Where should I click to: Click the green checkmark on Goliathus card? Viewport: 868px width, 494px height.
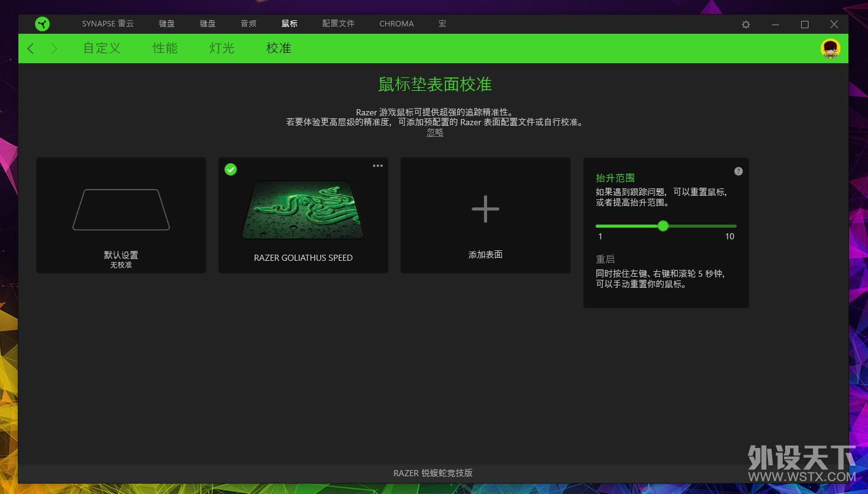pyautogui.click(x=231, y=169)
